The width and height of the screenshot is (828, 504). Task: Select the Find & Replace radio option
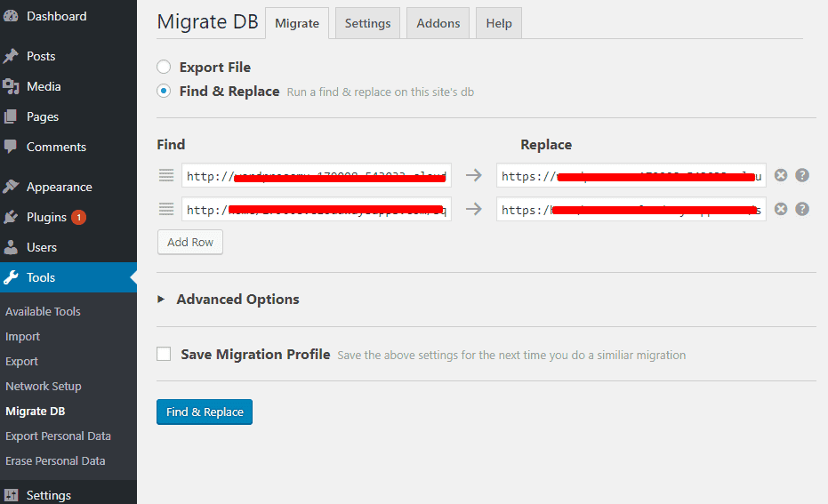click(x=164, y=92)
